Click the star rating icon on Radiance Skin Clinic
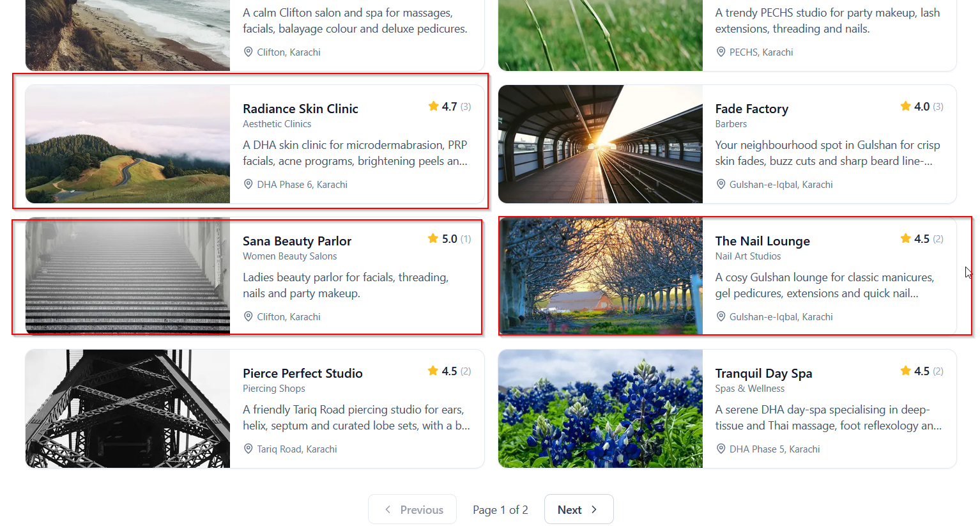This screenshot has width=980, height=526. pos(434,106)
